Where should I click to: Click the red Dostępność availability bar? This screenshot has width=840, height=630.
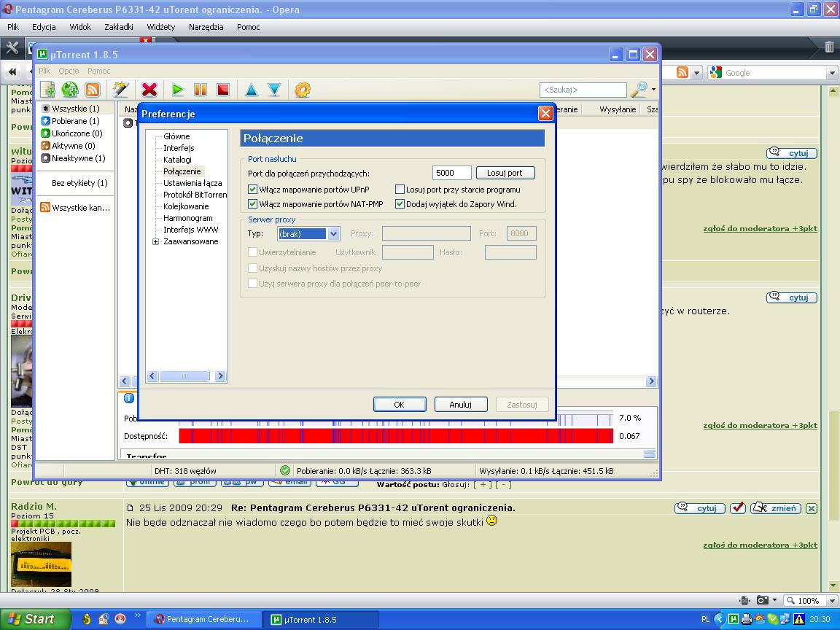point(396,436)
